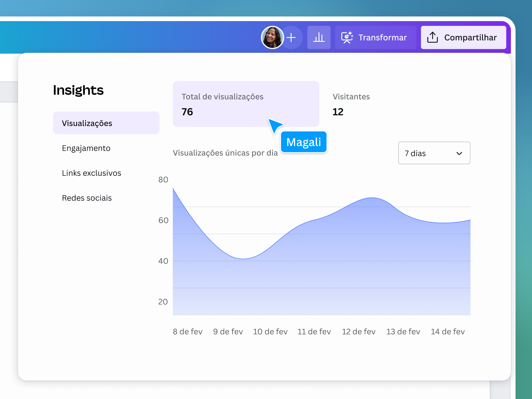This screenshot has width=532, height=399.
Task: Click the 60 y-axis label
Action: [163, 220]
